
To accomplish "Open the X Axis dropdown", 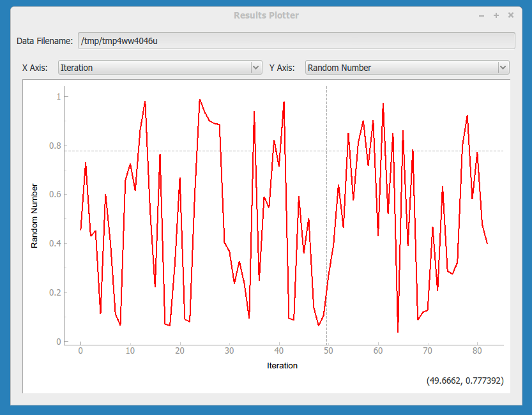I will (160, 67).
